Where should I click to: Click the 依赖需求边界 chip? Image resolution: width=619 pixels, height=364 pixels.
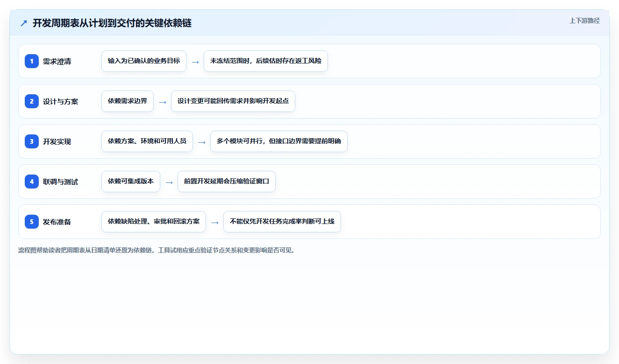point(128,101)
